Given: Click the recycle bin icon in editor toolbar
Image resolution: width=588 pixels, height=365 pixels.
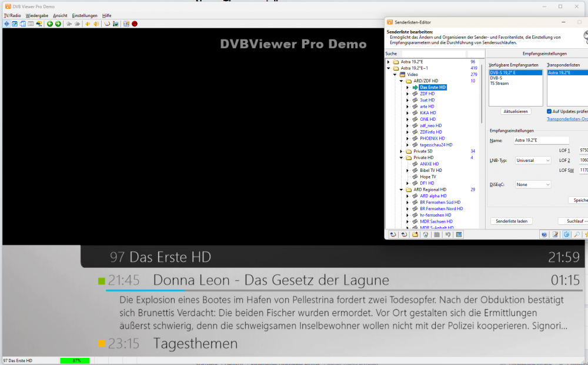Looking at the screenshot, I should coord(425,234).
